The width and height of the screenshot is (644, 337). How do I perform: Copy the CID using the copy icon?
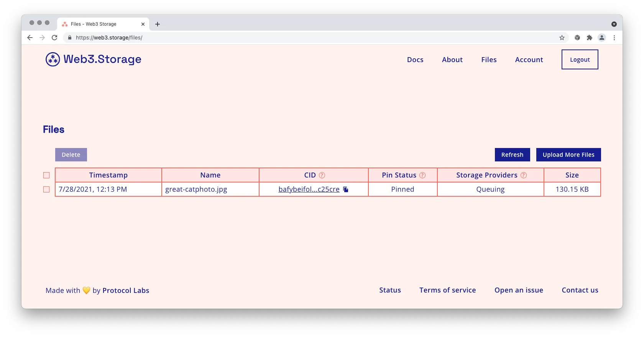[346, 189]
